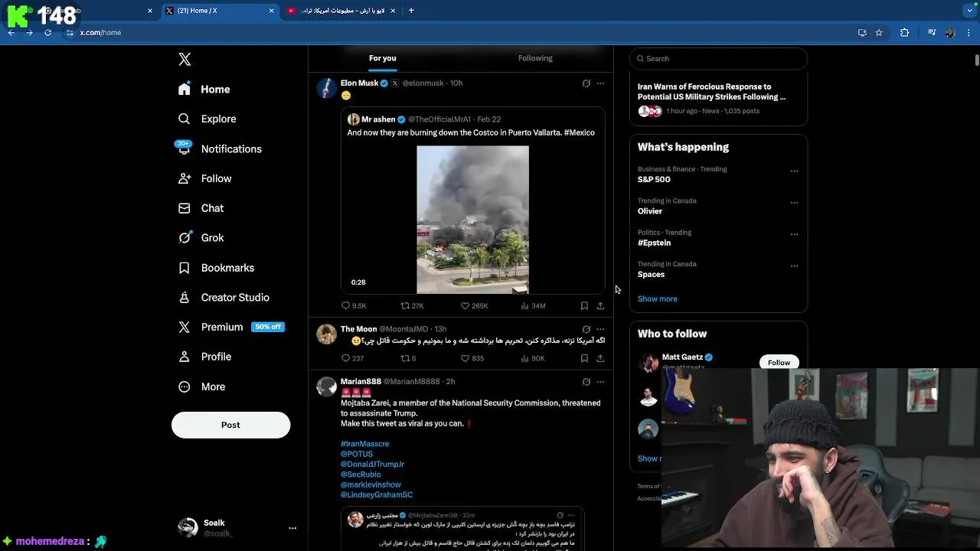The image size is (980, 551).
Task: Open more options on The Moon's post
Action: [x=600, y=329]
